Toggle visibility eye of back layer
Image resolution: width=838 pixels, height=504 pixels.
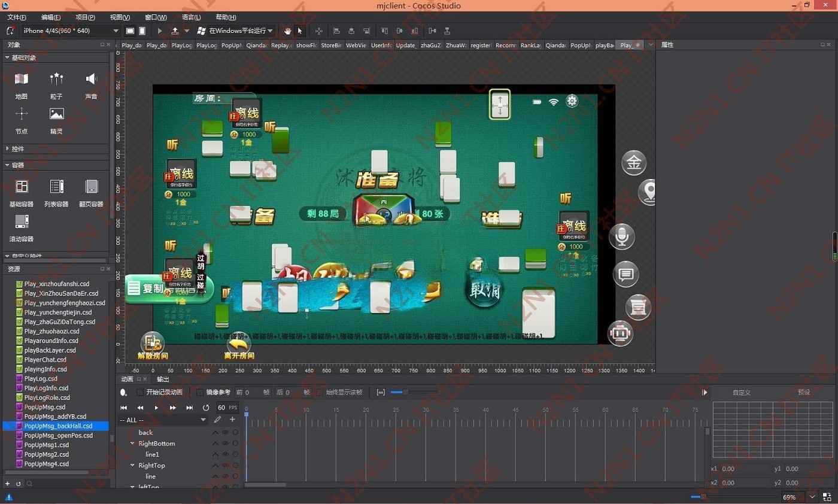pos(226,432)
